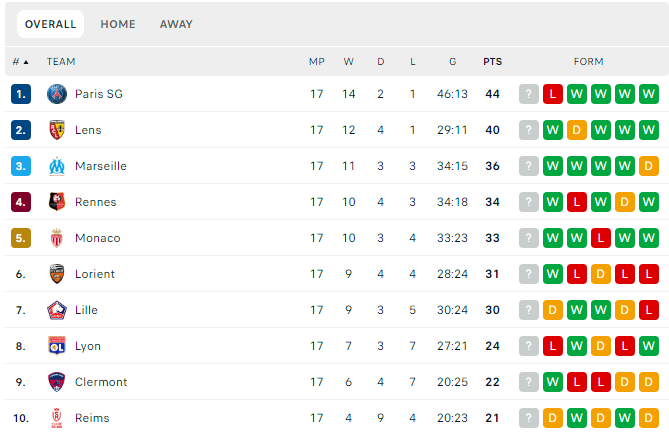This screenshot has width=669, height=434.
Task: Open the Paris SG team link
Action: click(98, 94)
